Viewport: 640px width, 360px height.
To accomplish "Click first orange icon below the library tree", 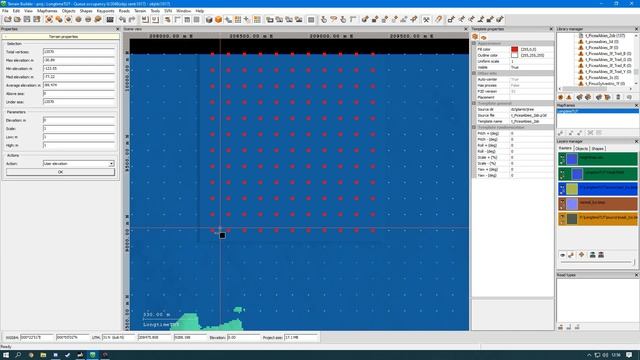I will click(560, 97).
